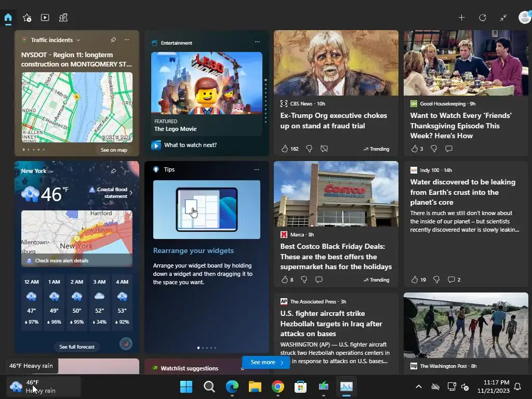Click the muted volume tray icon
Image resolution: width=532 pixels, height=399 pixels.
click(x=465, y=387)
